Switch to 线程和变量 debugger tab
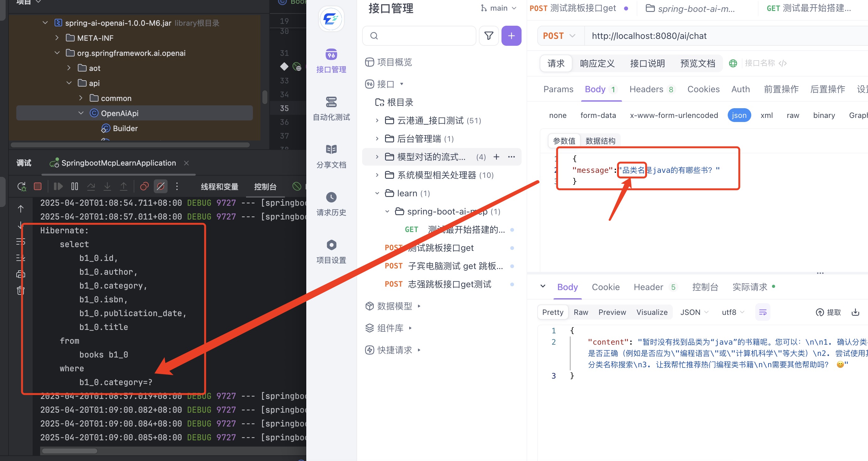 (x=220, y=187)
